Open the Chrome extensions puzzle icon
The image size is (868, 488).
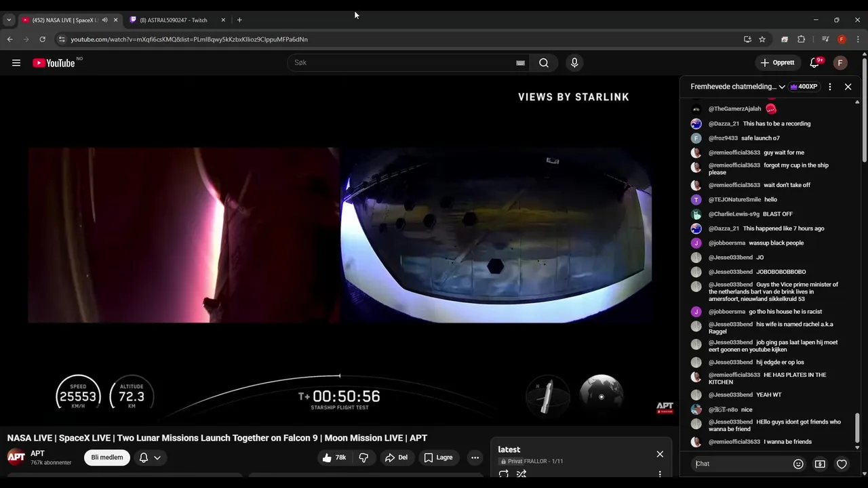801,39
